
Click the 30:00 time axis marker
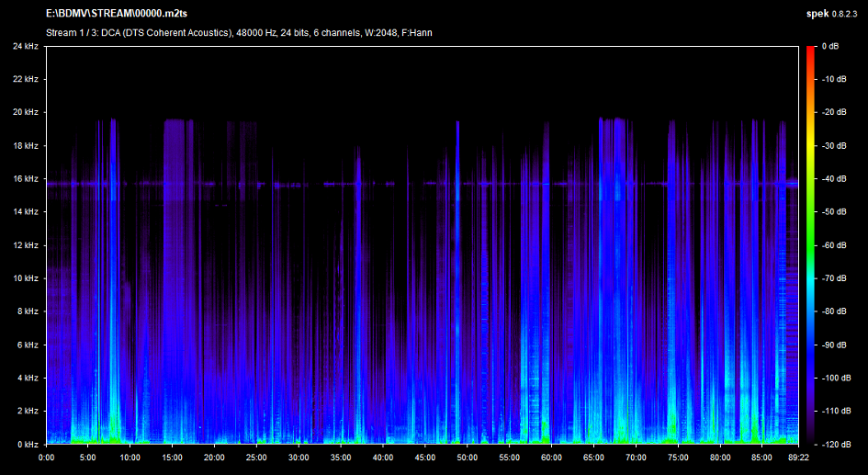point(299,457)
